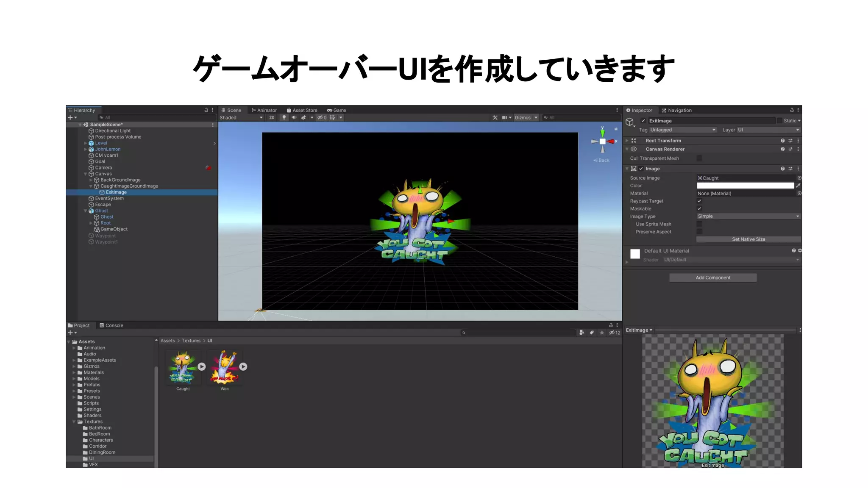Select the Won texture thumbnail
The image size is (868, 488).
[225, 367]
